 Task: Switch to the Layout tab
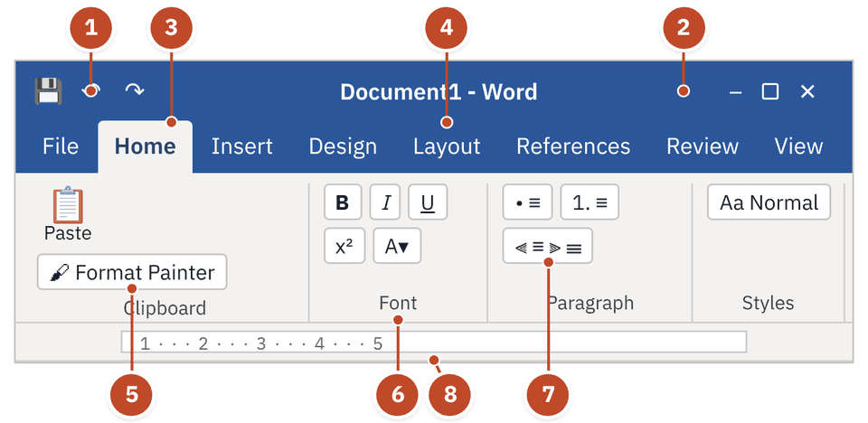[x=447, y=146]
